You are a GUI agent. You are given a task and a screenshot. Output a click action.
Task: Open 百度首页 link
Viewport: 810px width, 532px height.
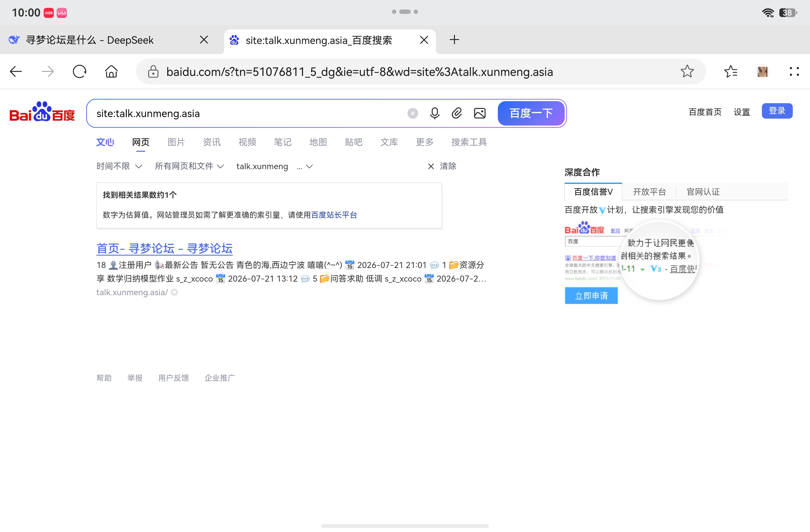(705, 112)
